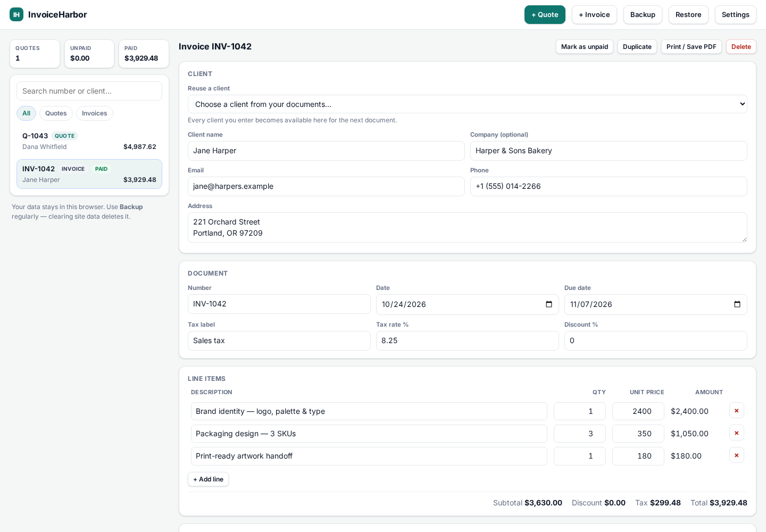Mark the invoice as unpaid

click(x=585, y=47)
